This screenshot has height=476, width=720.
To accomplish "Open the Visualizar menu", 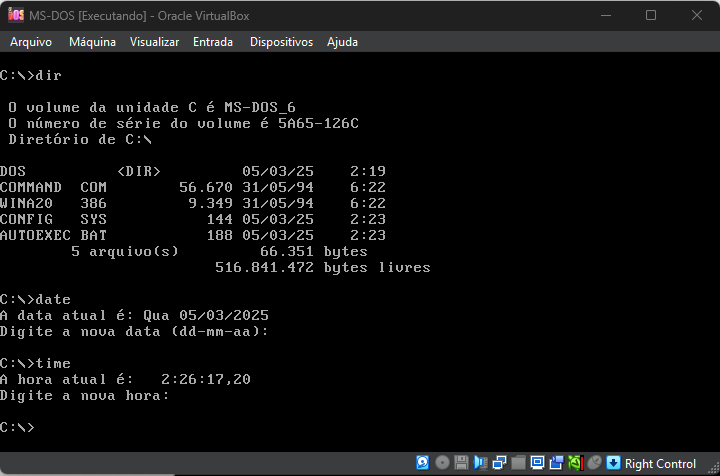I will (154, 42).
